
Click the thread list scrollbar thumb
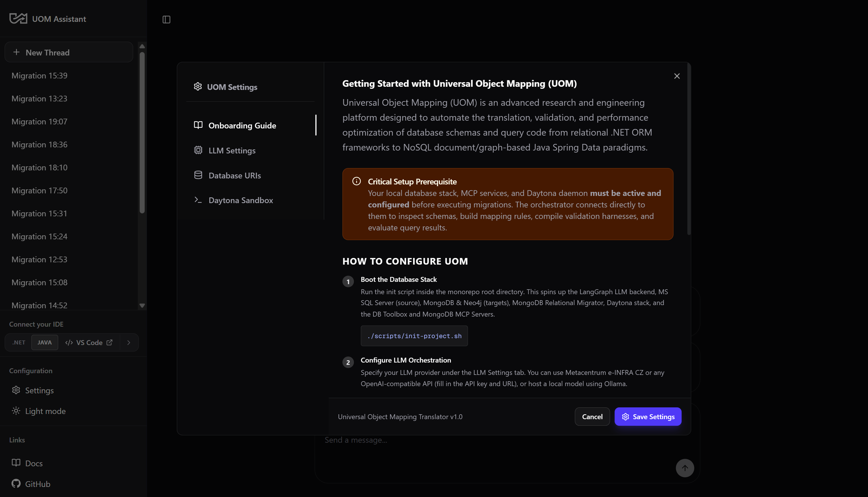coord(142,132)
